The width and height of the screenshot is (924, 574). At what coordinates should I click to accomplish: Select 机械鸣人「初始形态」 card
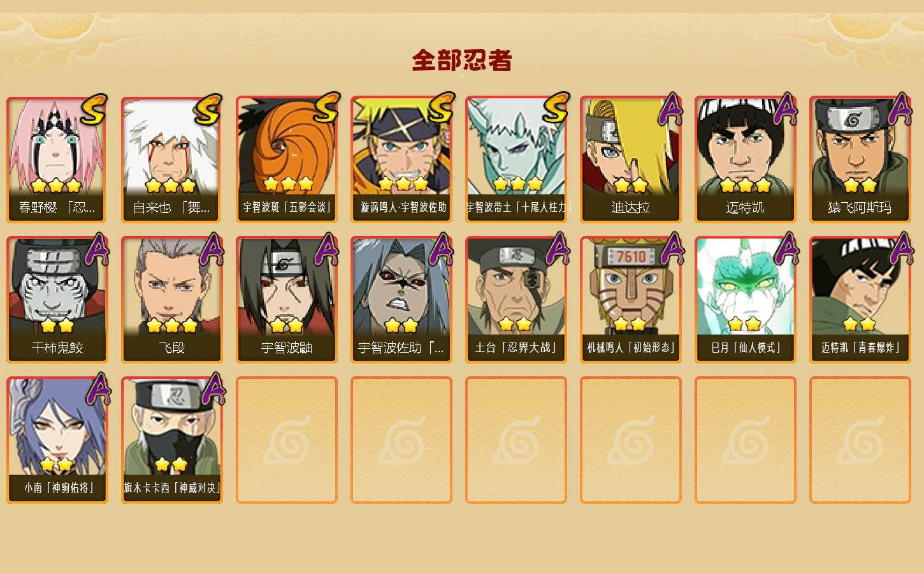pyautogui.click(x=631, y=300)
